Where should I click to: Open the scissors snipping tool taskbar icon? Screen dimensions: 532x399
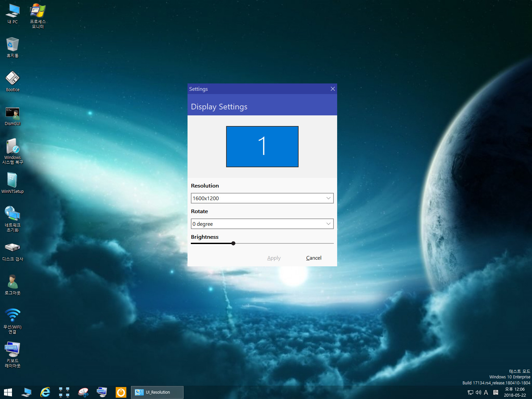click(83, 392)
